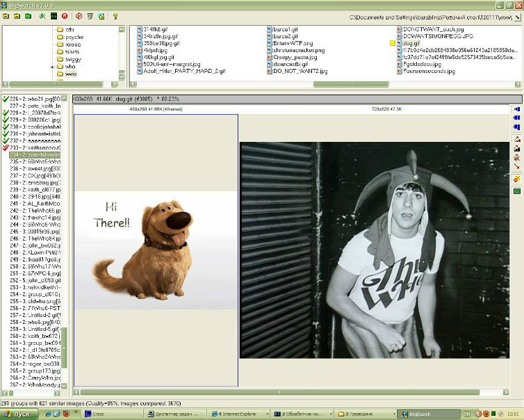524x420 pixels.
Task: Click the red diagonal arrow icon on right
Action: pyautogui.click(x=516, y=167)
